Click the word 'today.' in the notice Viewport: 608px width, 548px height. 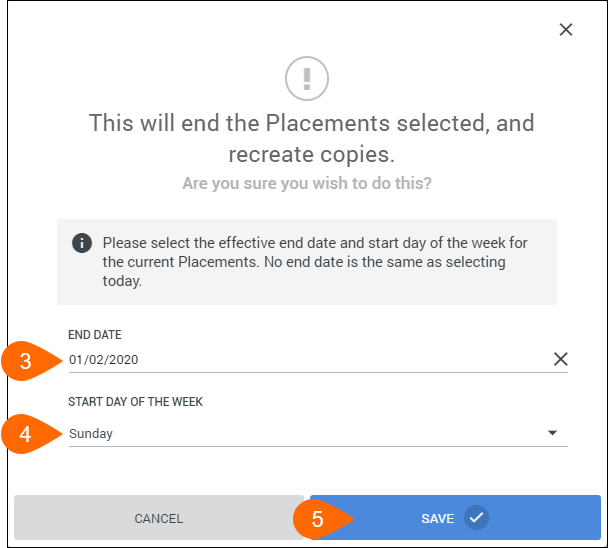click(x=122, y=281)
